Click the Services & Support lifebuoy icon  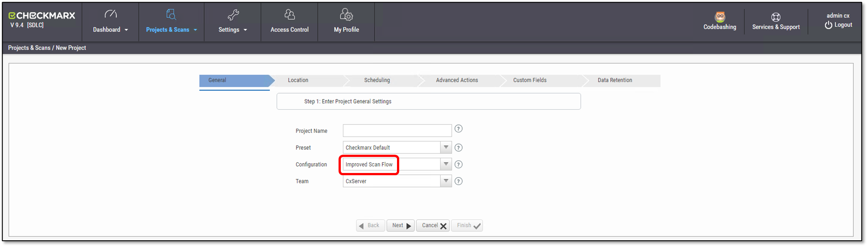click(x=776, y=17)
